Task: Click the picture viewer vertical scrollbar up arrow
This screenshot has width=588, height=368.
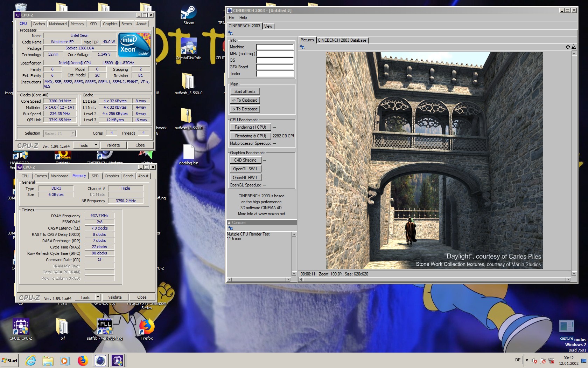Action: click(574, 53)
